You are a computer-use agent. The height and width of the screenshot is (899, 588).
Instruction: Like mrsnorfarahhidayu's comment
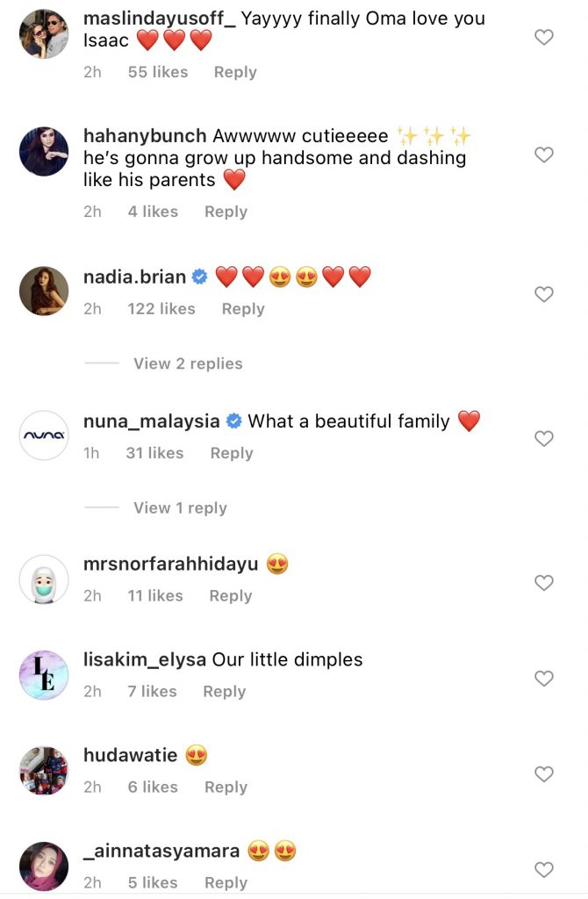click(x=544, y=582)
